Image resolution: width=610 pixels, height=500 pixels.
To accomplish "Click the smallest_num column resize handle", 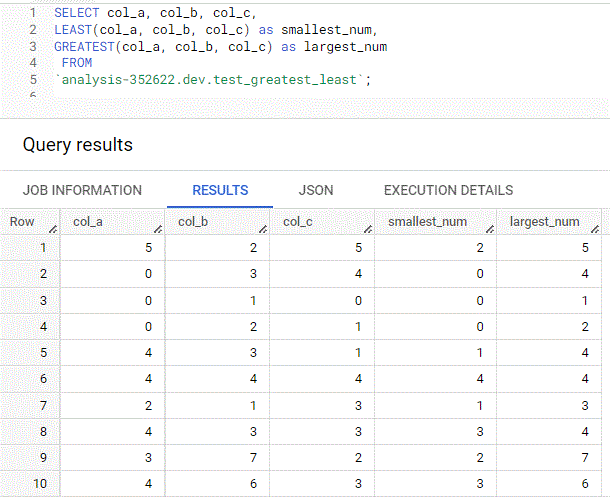I will (x=488, y=230).
